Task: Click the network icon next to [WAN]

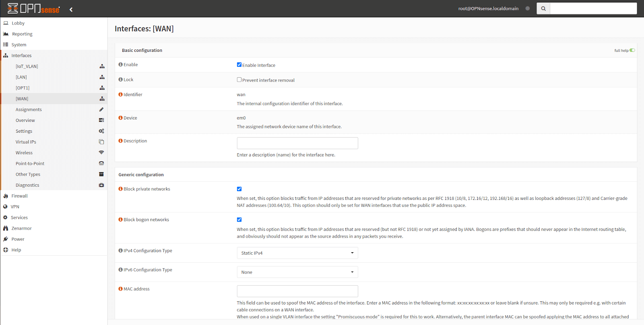Action: coord(102,99)
